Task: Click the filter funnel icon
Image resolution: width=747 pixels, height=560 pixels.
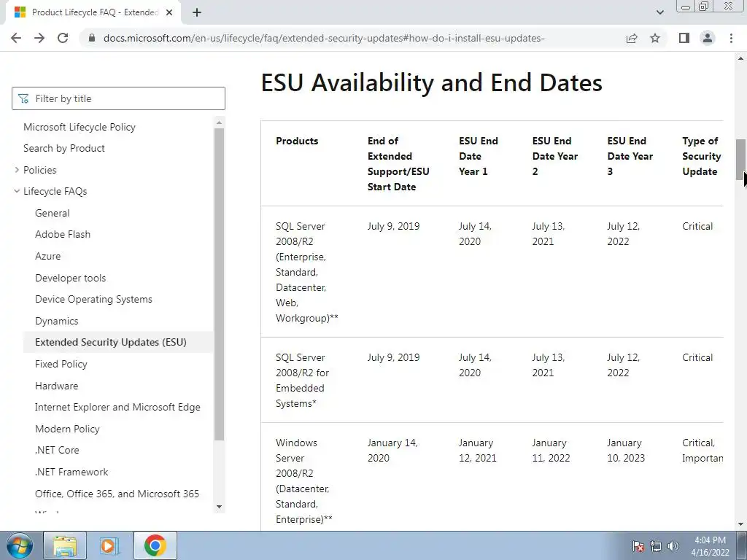Action: pos(23,98)
